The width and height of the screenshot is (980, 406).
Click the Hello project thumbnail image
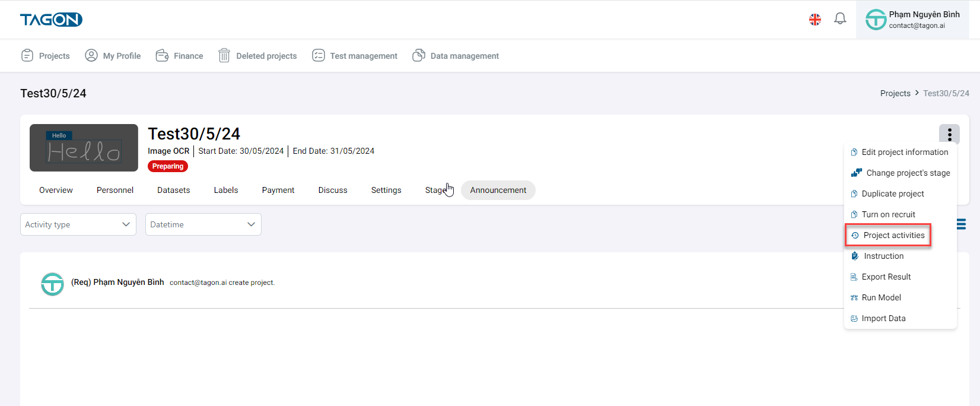(x=84, y=148)
